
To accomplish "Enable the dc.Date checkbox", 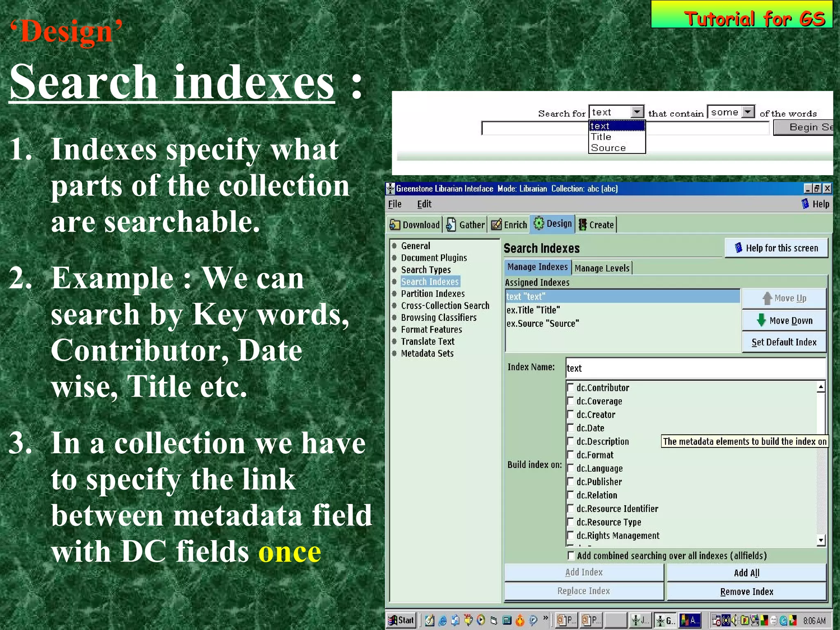I will 570,428.
